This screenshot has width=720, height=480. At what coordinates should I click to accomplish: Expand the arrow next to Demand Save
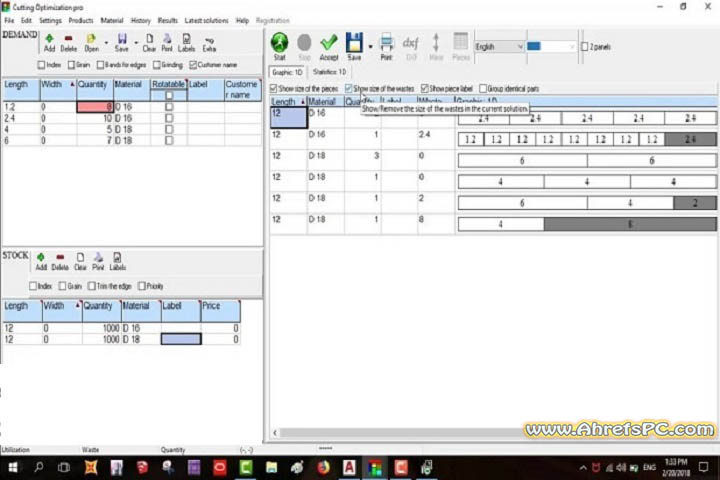[136, 43]
